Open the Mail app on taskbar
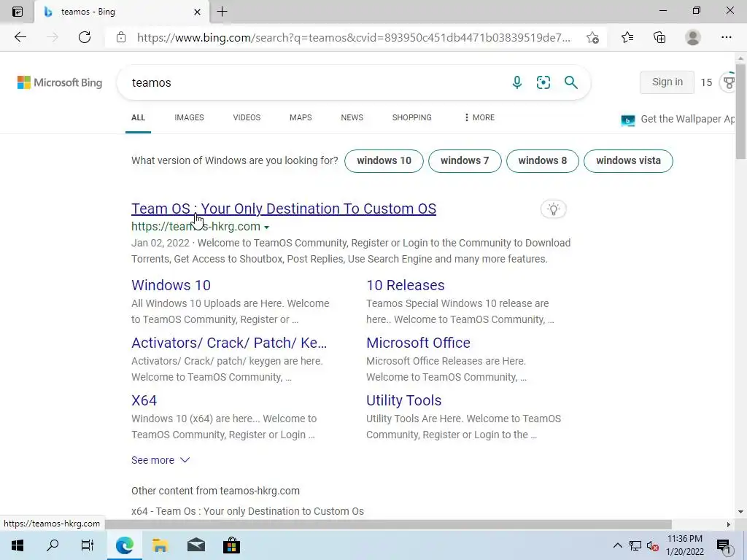Screen dimensions: 747x560 196,545
